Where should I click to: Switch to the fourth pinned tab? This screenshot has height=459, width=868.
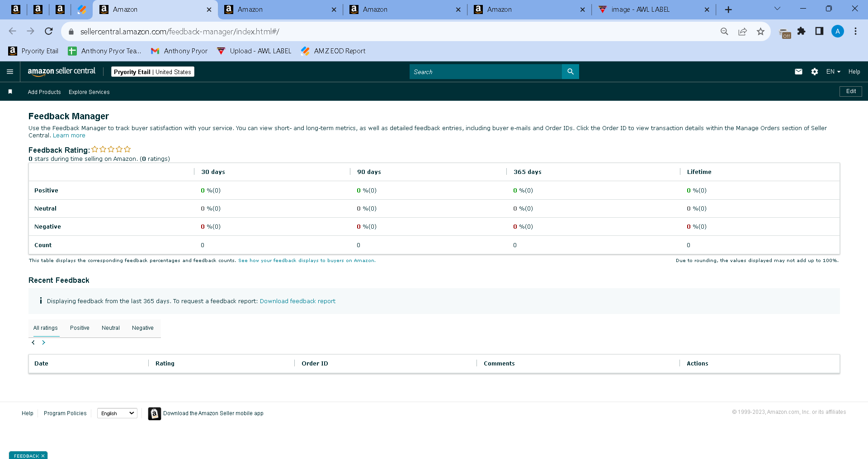[82, 9]
